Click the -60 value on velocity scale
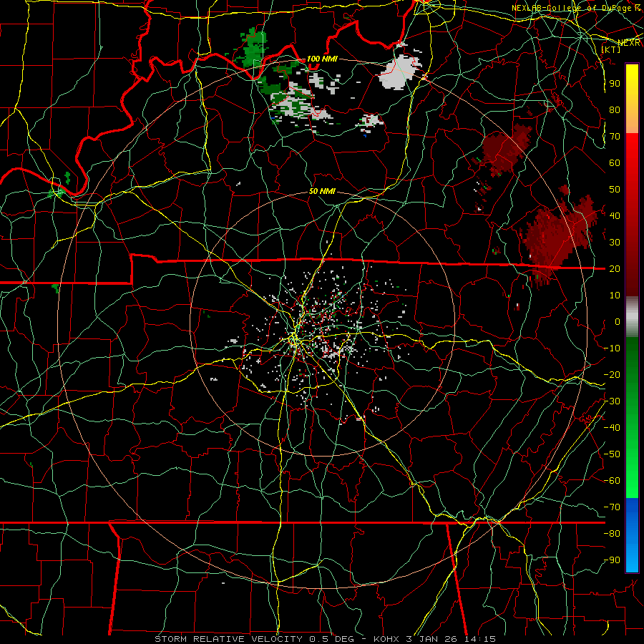 point(612,481)
